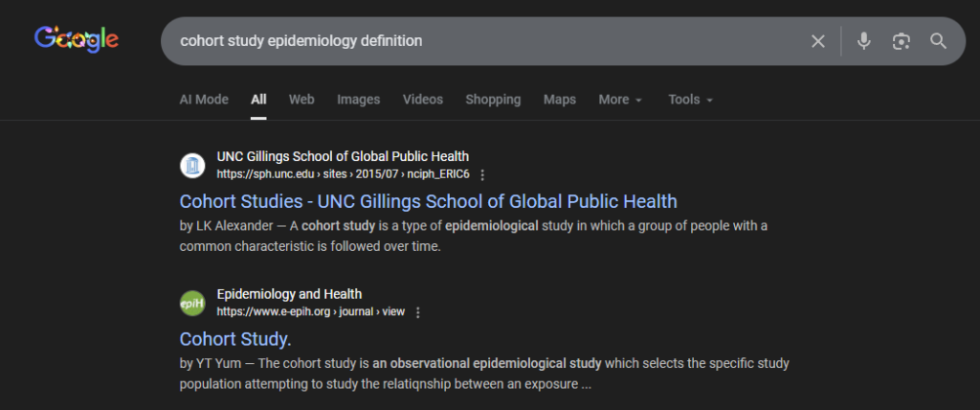Open options menu for UNC Gillings result

482,174
